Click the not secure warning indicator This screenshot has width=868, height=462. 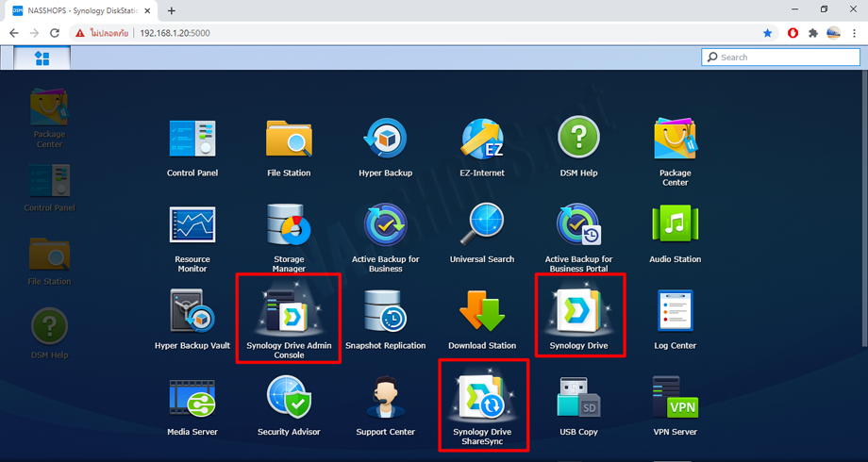[x=102, y=33]
